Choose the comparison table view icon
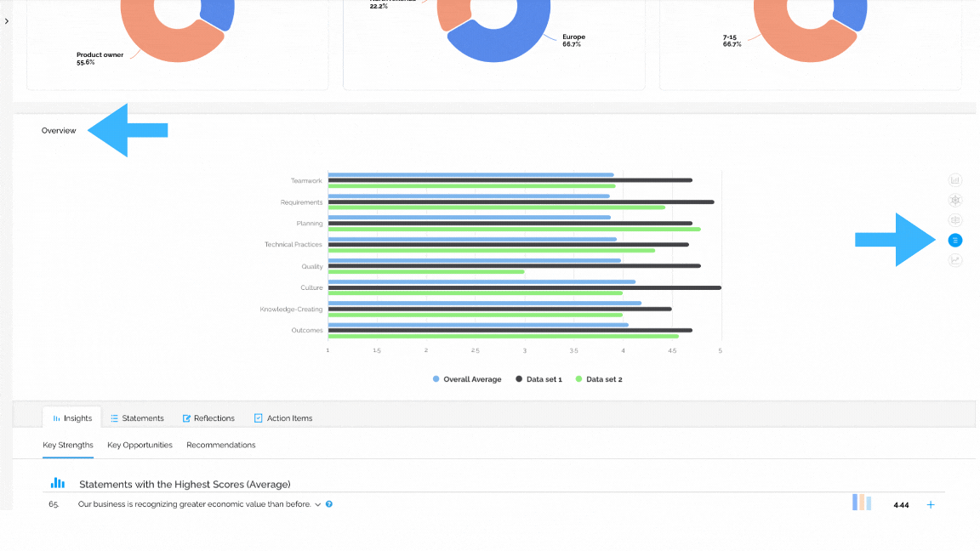Screen dimensions: 980x551 click(x=955, y=220)
